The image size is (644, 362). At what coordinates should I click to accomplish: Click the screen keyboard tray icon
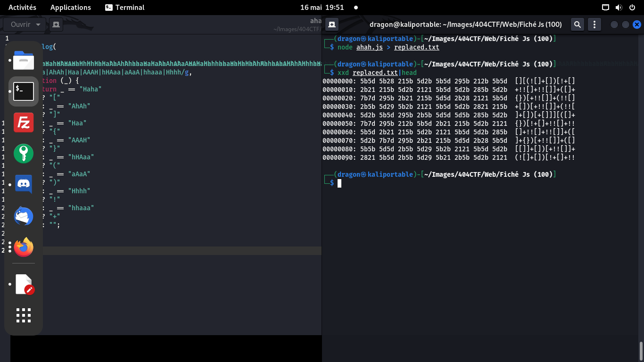(606, 8)
